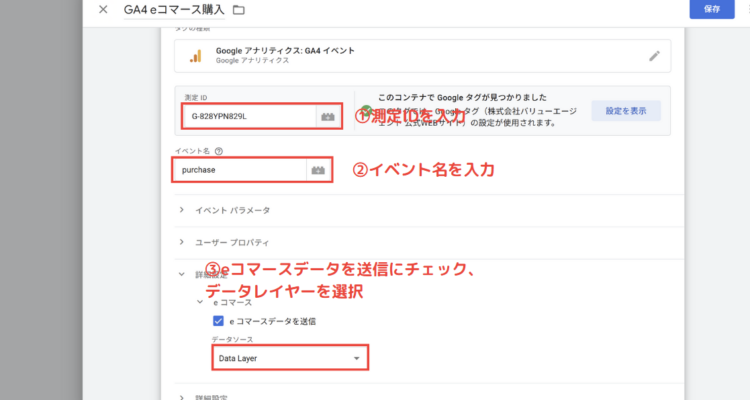Screen dimensions: 750x400
Task: Open the Data Layer data source dropdown
Action: tap(290, 358)
